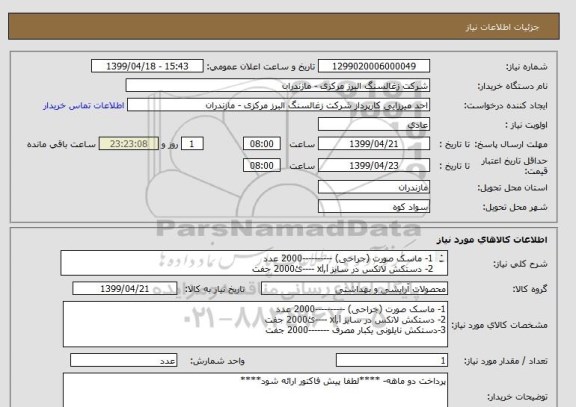576x407 pixels.
Task: Click the ایجاد کننده درخواست label
Action: [506, 106]
